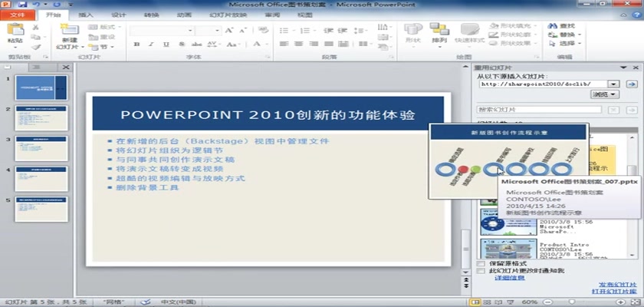
Task: Click the numbered list icon
Action: [305, 31]
